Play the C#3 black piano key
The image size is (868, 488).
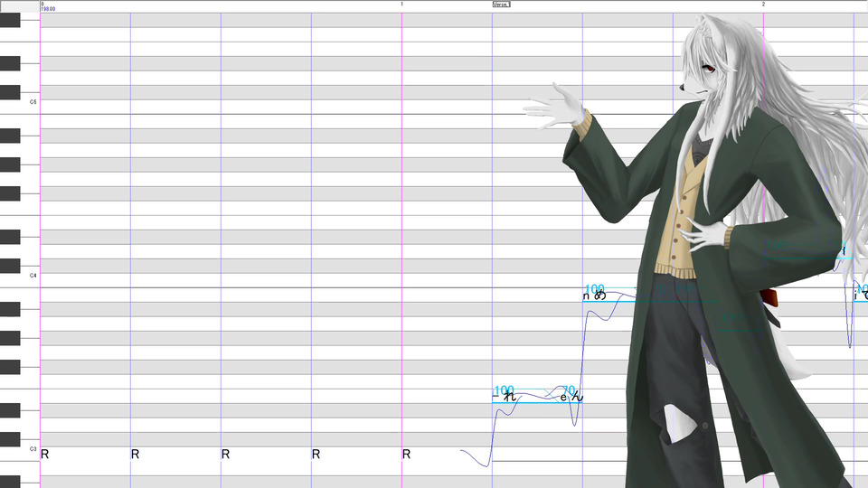coord(10,439)
